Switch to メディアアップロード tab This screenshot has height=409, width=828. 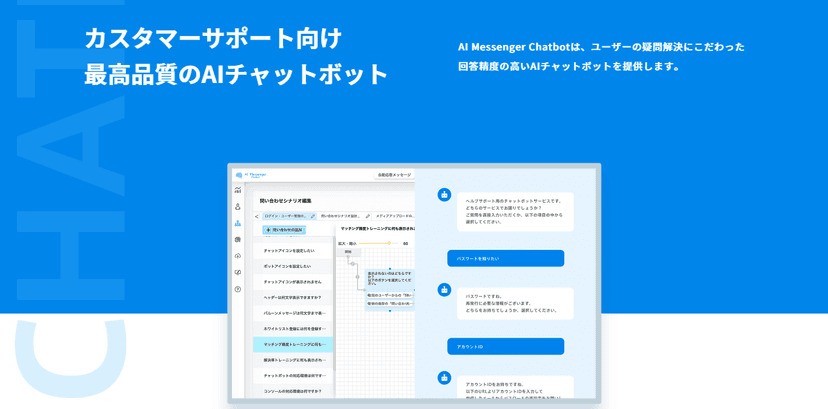pos(394,216)
